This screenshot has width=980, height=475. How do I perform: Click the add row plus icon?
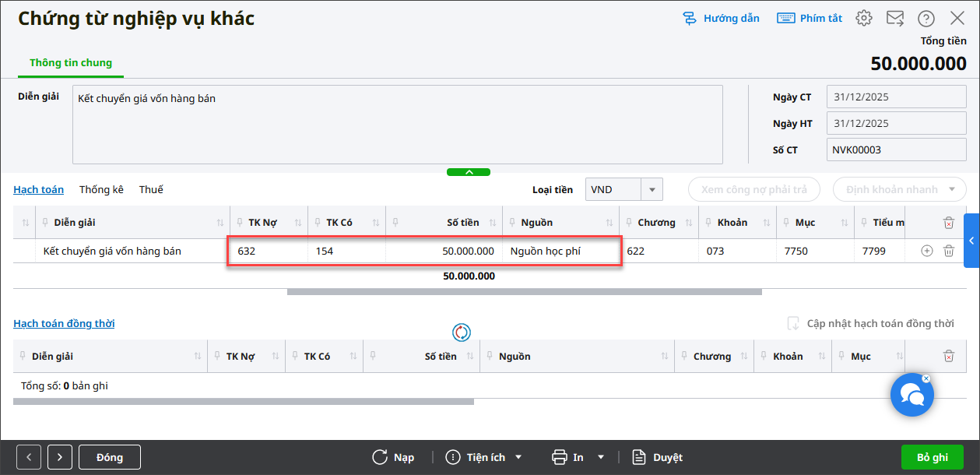(926, 251)
